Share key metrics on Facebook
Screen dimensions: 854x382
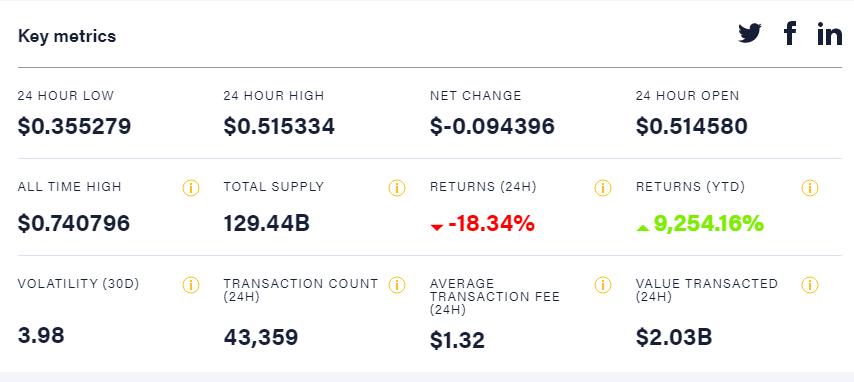point(790,33)
